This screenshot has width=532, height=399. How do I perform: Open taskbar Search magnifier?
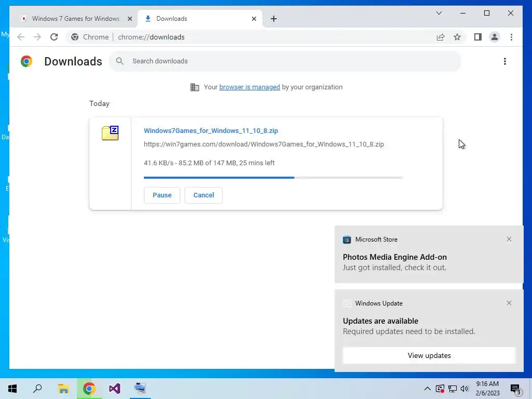pos(37,389)
